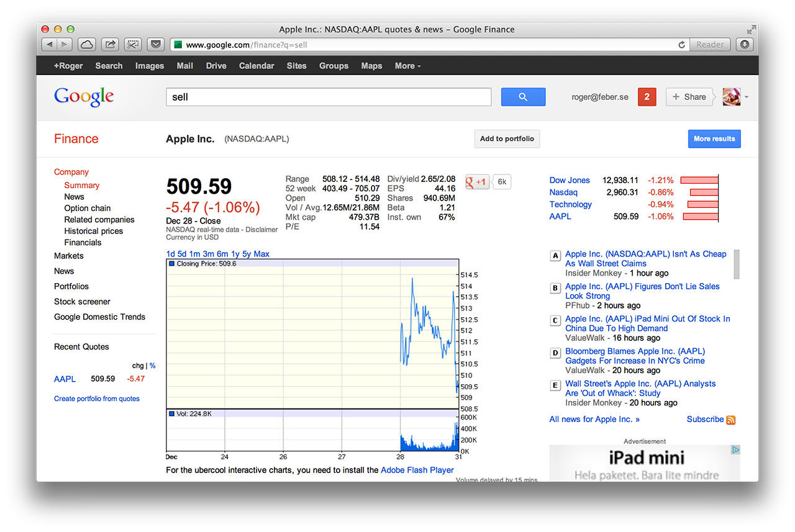Toggle the Closing Price legend square

[x=172, y=264]
